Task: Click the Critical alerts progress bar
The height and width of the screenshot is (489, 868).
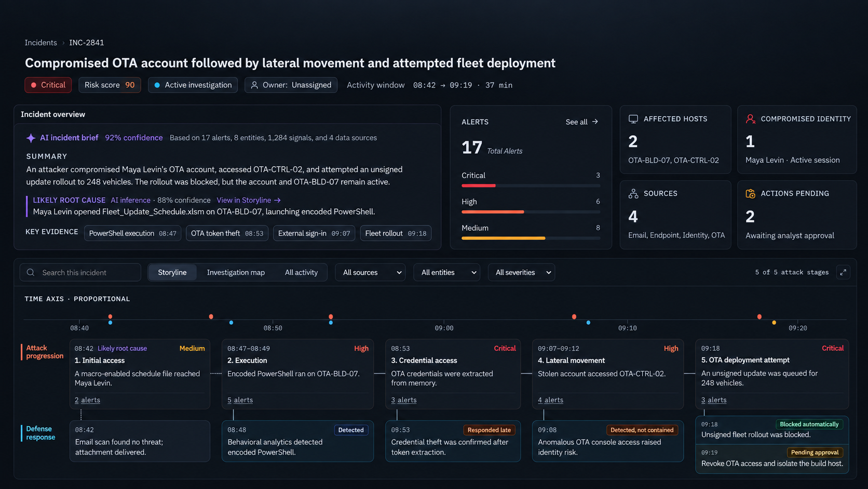Action: pyautogui.click(x=531, y=186)
